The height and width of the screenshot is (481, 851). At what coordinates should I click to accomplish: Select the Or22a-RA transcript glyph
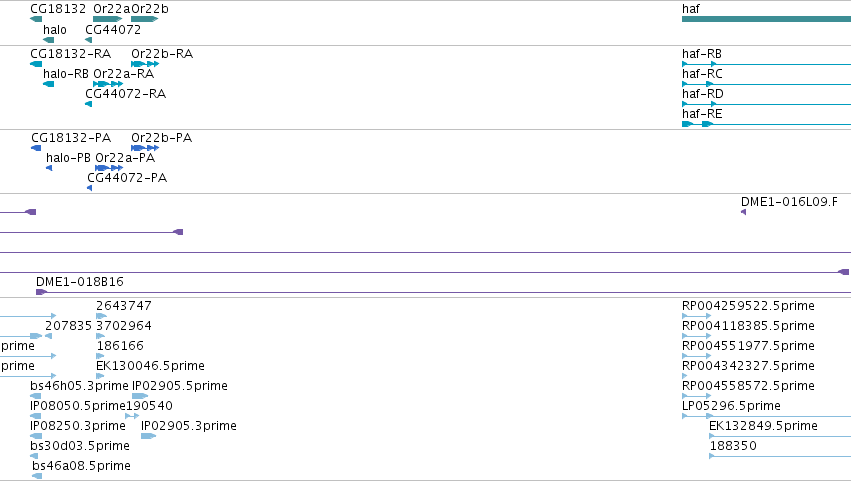pos(108,84)
